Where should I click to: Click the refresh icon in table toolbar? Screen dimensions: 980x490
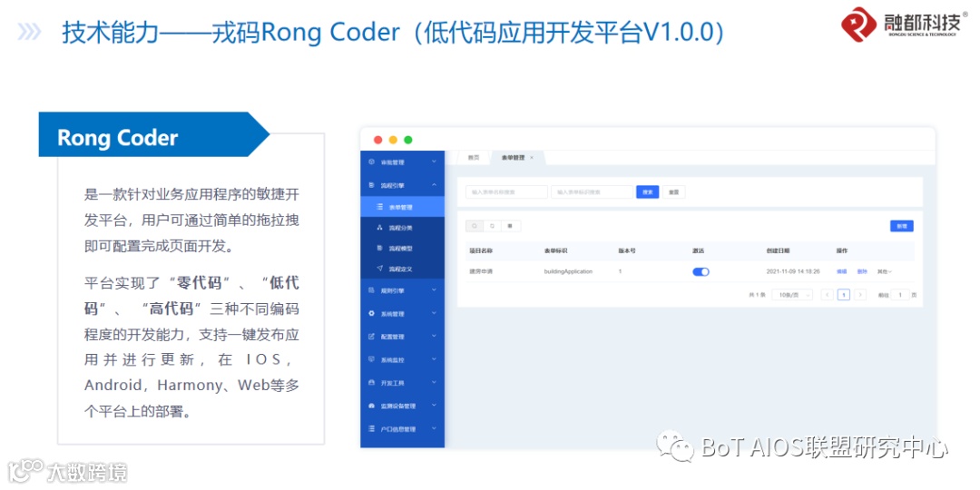point(493,226)
